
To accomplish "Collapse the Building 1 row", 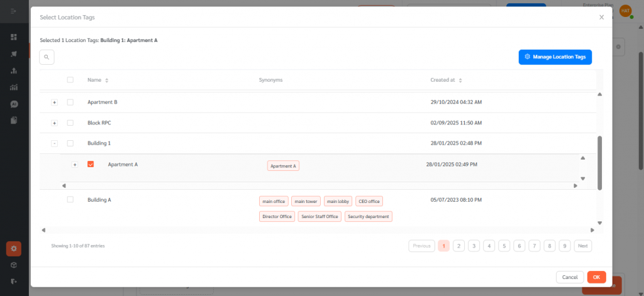I will coord(55,143).
